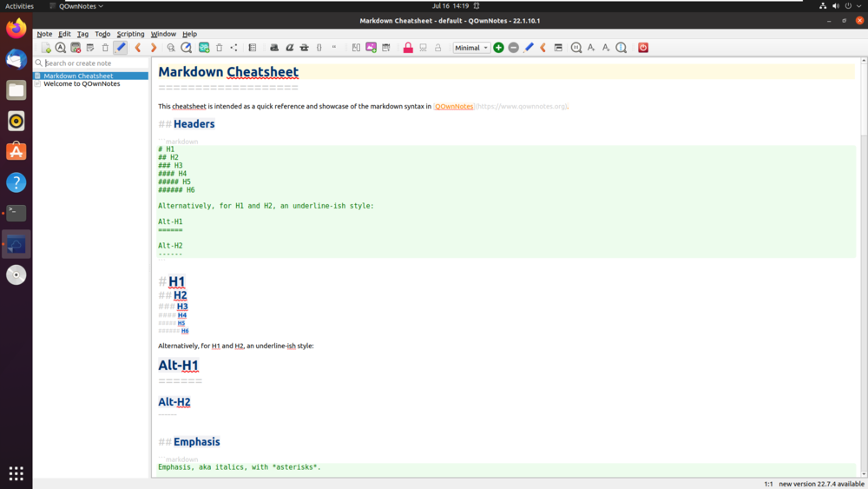Insert current time with the calendar icon
Viewport: 868px width, 489px height.
(386, 48)
